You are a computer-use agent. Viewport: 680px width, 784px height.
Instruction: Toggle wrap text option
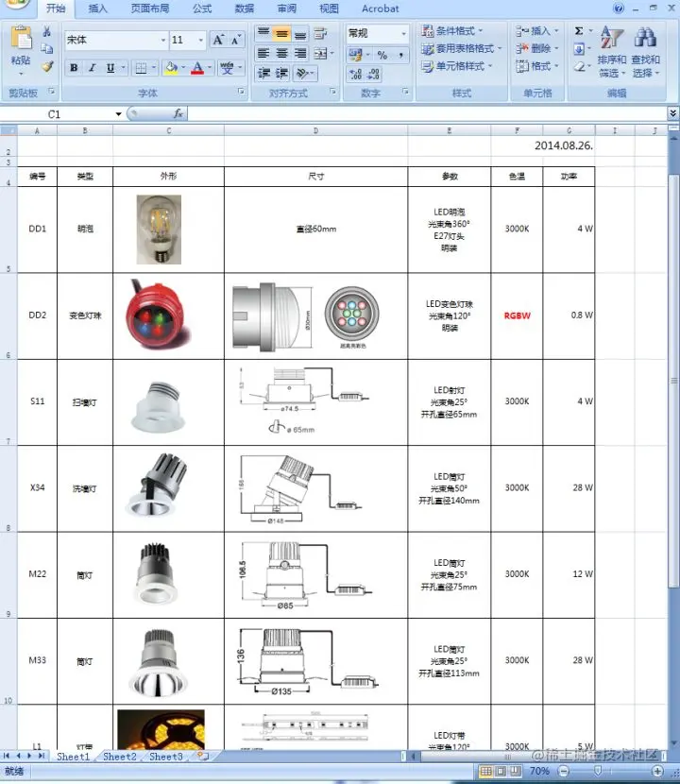320,33
